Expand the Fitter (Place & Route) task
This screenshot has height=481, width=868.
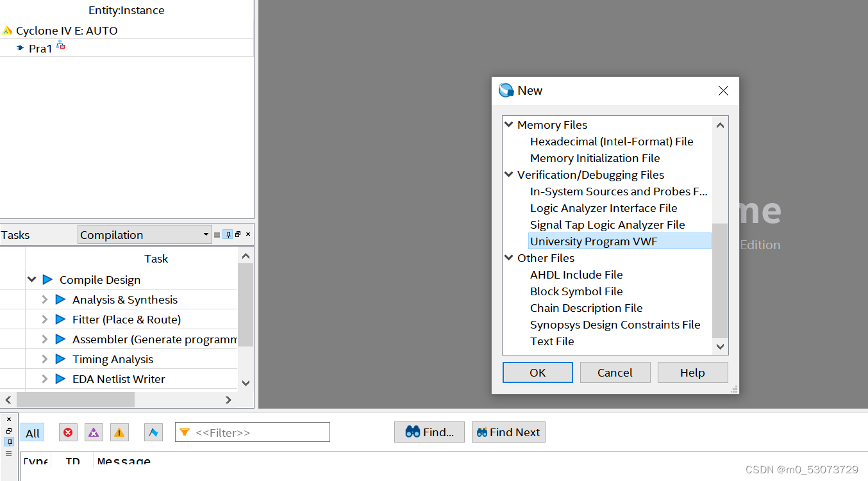(44, 319)
